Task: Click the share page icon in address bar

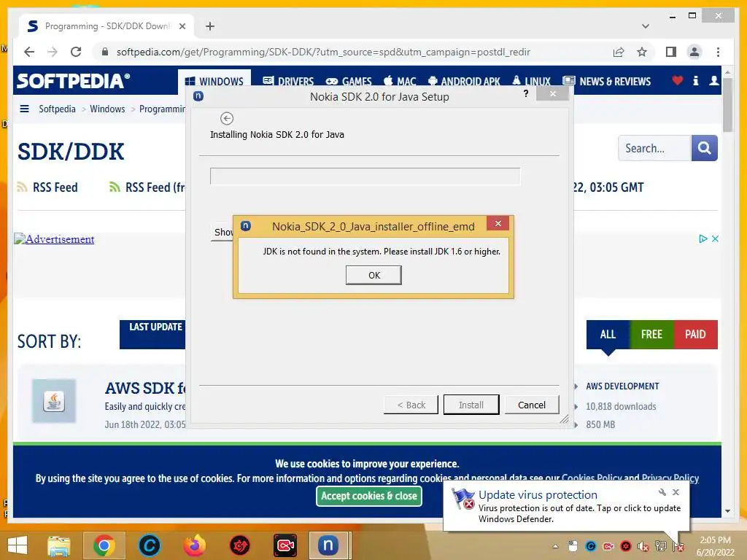Action: 619,52
